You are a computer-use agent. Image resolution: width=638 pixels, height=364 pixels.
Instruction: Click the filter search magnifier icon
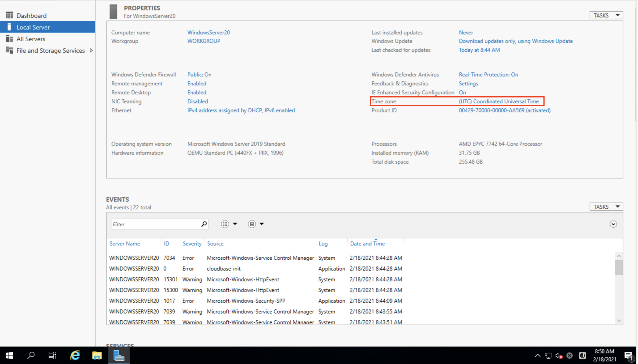(x=204, y=224)
